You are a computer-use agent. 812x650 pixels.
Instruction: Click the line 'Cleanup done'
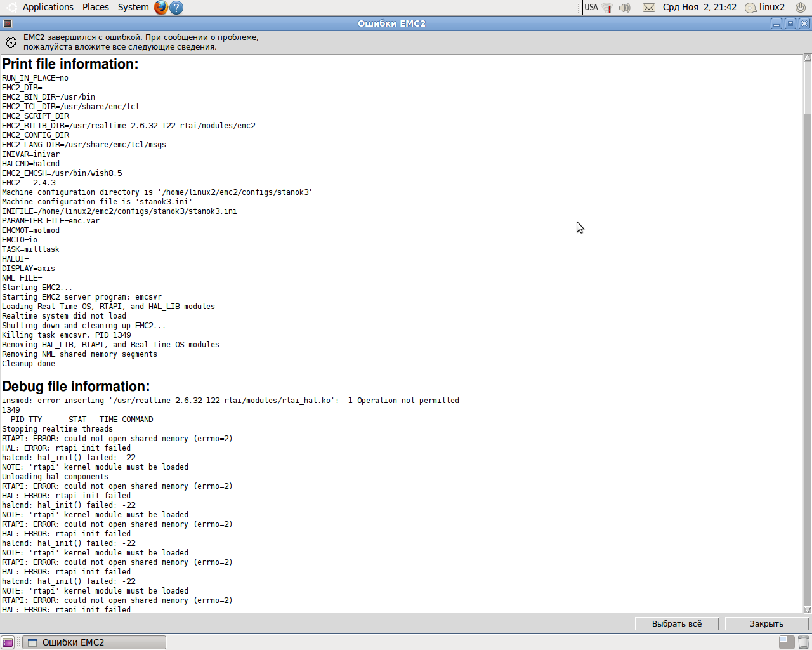[x=29, y=364]
